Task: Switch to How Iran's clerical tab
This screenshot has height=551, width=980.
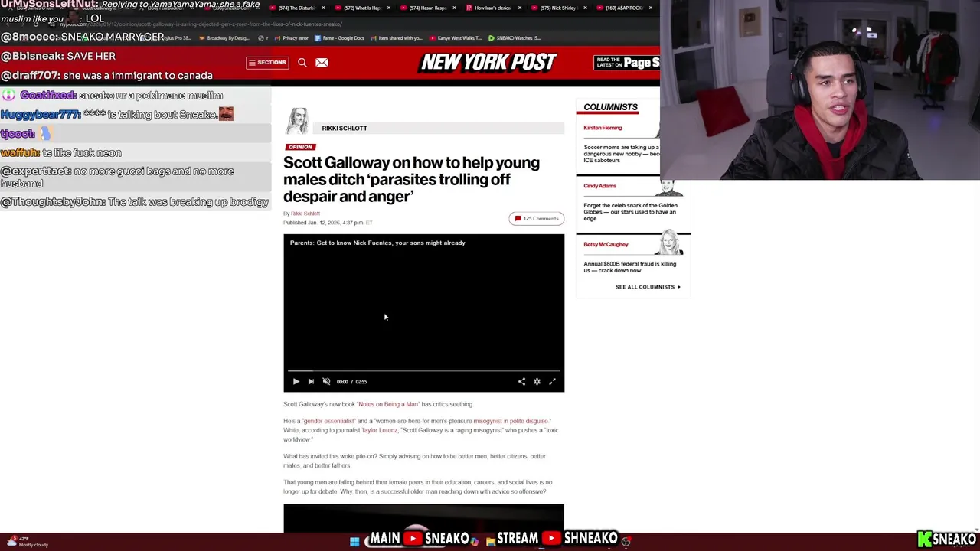Action: (x=492, y=8)
